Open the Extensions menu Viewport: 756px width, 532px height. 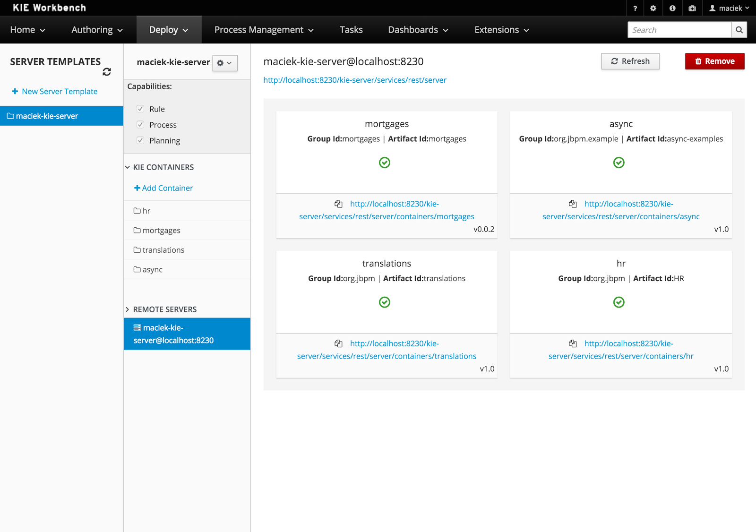502,30
